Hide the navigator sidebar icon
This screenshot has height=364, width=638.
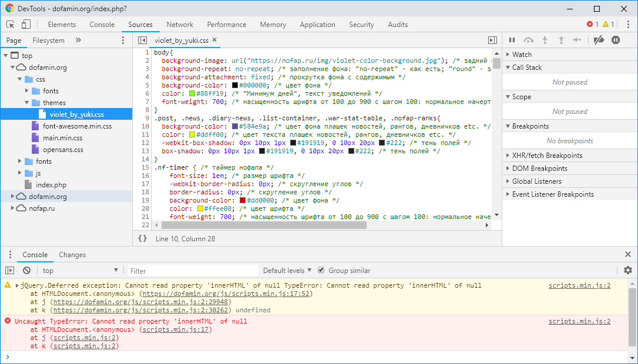tap(142, 41)
